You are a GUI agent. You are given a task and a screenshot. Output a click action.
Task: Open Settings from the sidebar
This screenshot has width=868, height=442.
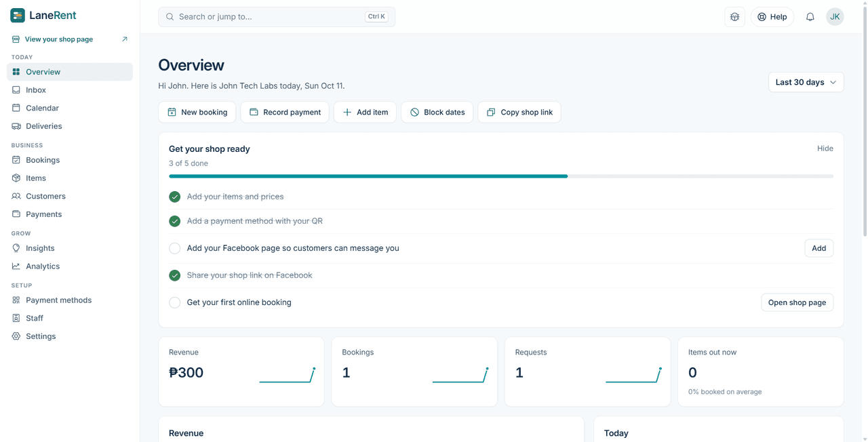point(70,336)
